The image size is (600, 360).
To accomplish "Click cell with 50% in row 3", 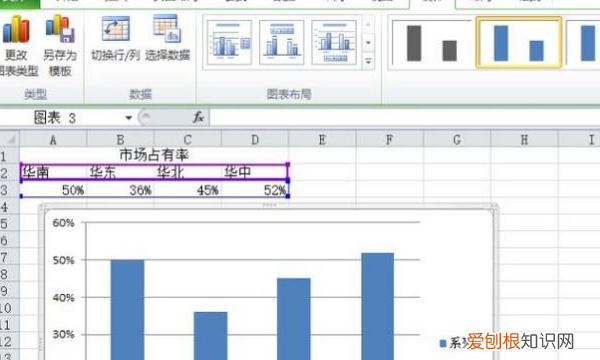I will click(x=54, y=189).
